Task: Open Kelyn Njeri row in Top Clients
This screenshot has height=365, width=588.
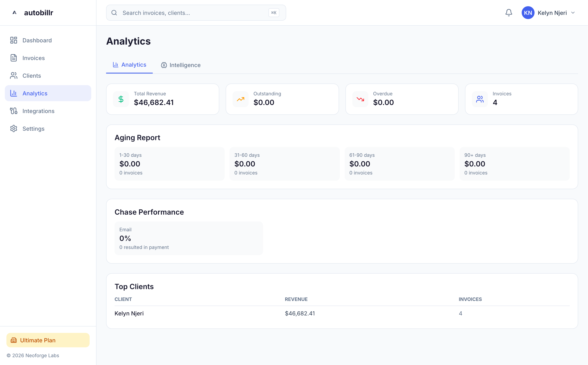Action: pos(129,313)
